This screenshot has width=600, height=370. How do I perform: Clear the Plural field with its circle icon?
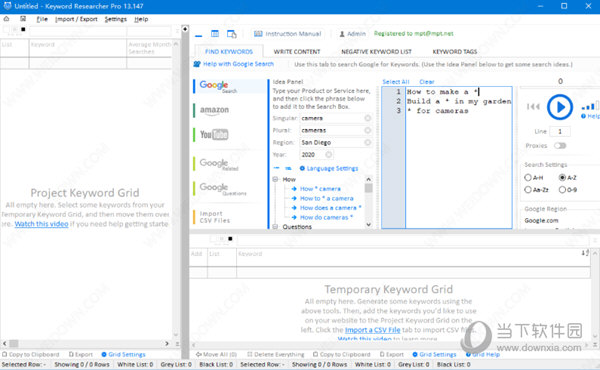(x=367, y=130)
